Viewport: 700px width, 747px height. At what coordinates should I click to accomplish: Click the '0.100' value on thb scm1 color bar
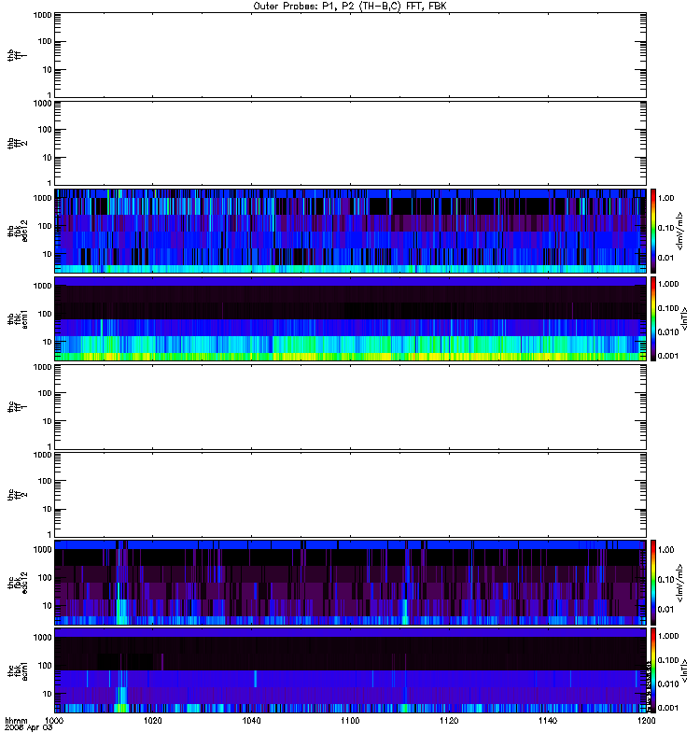[668, 308]
